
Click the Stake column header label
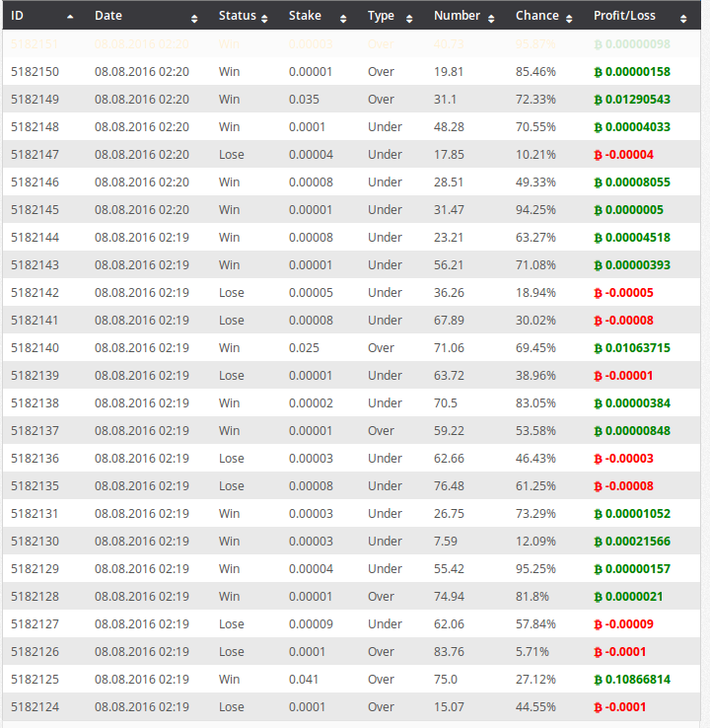(x=305, y=16)
